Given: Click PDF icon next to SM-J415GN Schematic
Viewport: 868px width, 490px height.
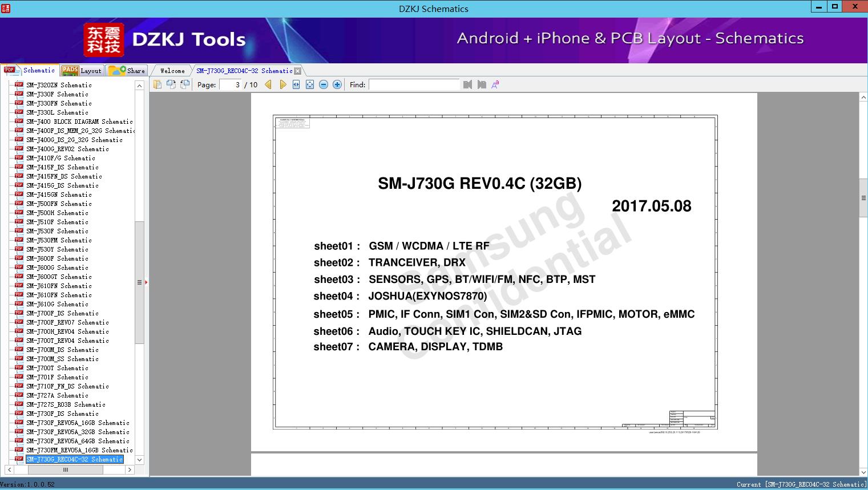Looking at the screenshot, I should pos(19,194).
